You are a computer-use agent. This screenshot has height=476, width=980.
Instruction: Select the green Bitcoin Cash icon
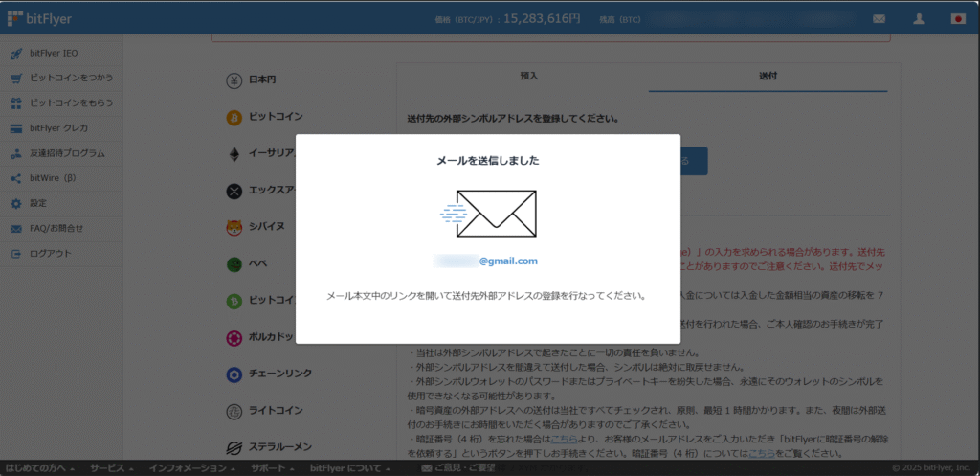coord(234,301)
